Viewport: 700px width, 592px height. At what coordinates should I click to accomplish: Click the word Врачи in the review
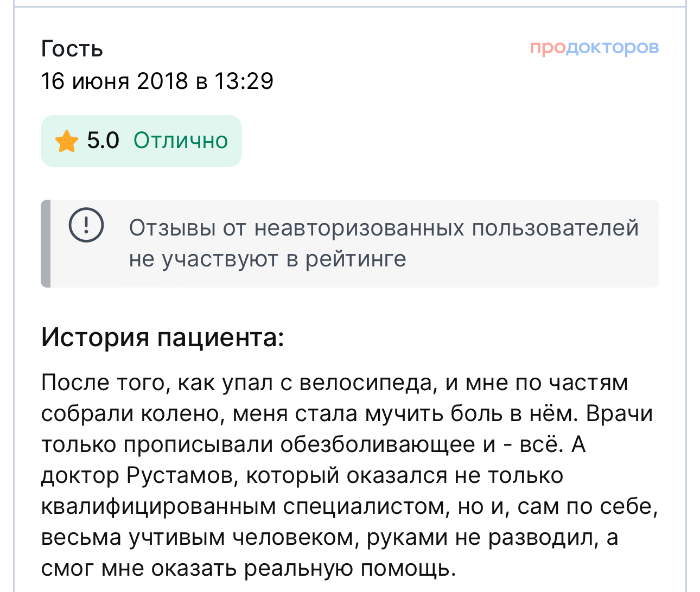[x=620, y=414]
